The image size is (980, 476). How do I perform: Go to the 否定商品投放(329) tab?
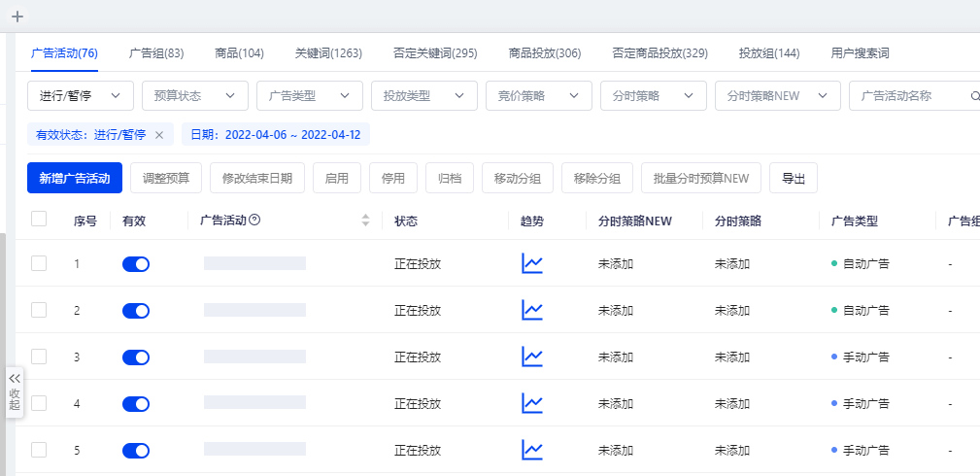point(659,53)
